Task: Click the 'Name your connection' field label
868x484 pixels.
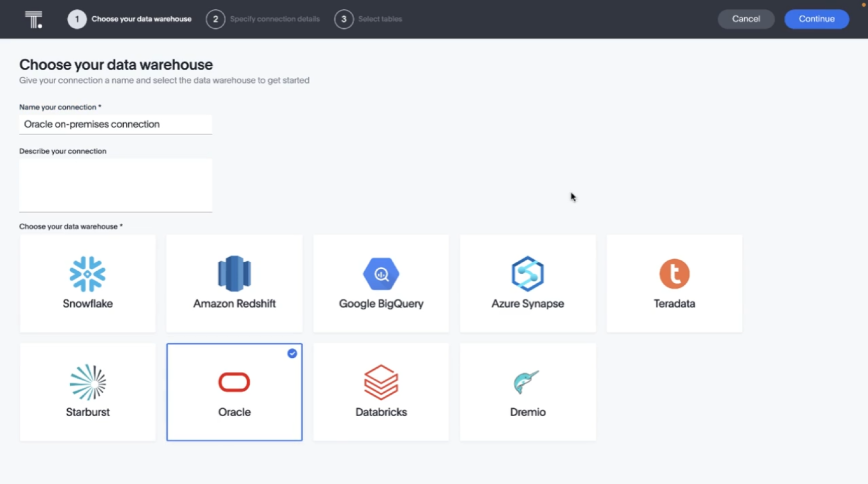Action: point(60,107)
